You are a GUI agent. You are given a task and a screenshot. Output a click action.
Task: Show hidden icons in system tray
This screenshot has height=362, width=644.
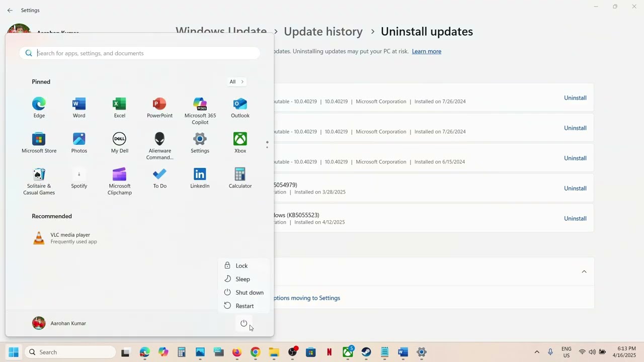(537, 352)
